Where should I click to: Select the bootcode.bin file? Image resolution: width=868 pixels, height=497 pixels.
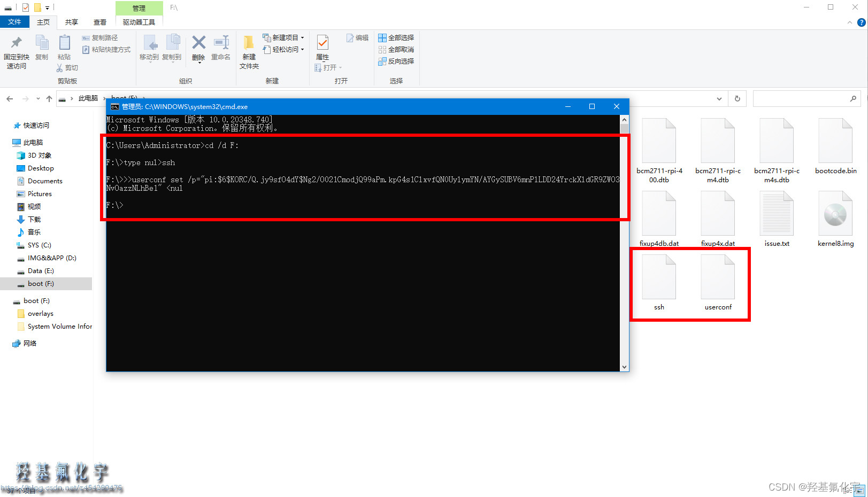(x=835, y=146)
